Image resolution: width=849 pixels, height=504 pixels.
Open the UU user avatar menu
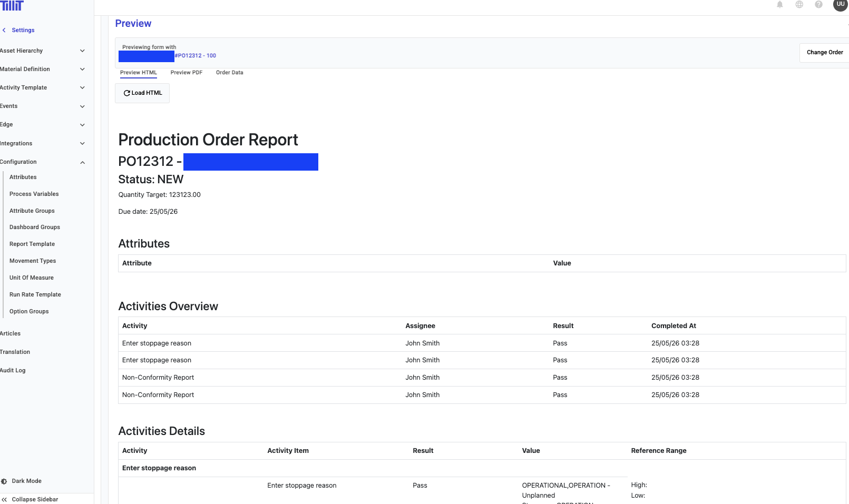[x=841, y=4]
